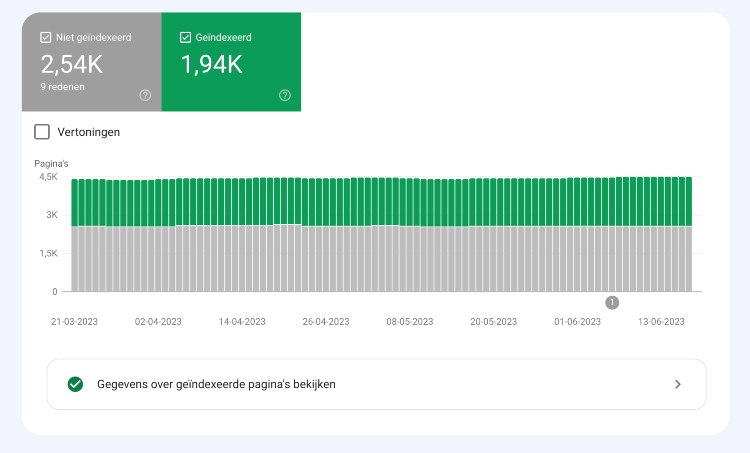
Task: Click the "9 redenen" text
Action: click(x=61, y=87)
